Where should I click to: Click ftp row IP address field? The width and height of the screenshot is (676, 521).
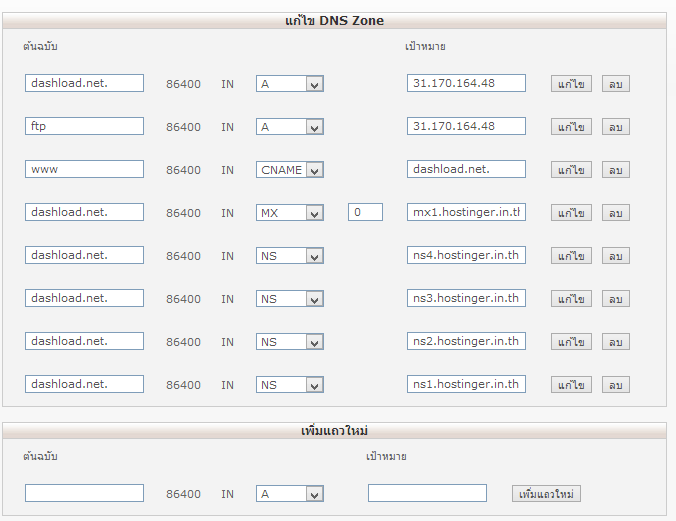466,126
